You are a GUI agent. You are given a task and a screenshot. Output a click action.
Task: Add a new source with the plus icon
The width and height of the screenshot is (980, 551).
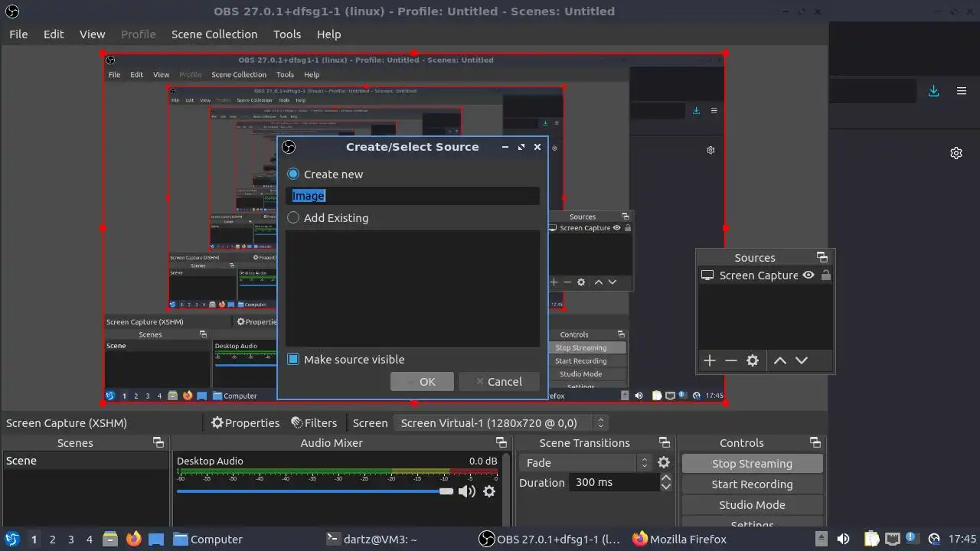click(x=710, y=360)
